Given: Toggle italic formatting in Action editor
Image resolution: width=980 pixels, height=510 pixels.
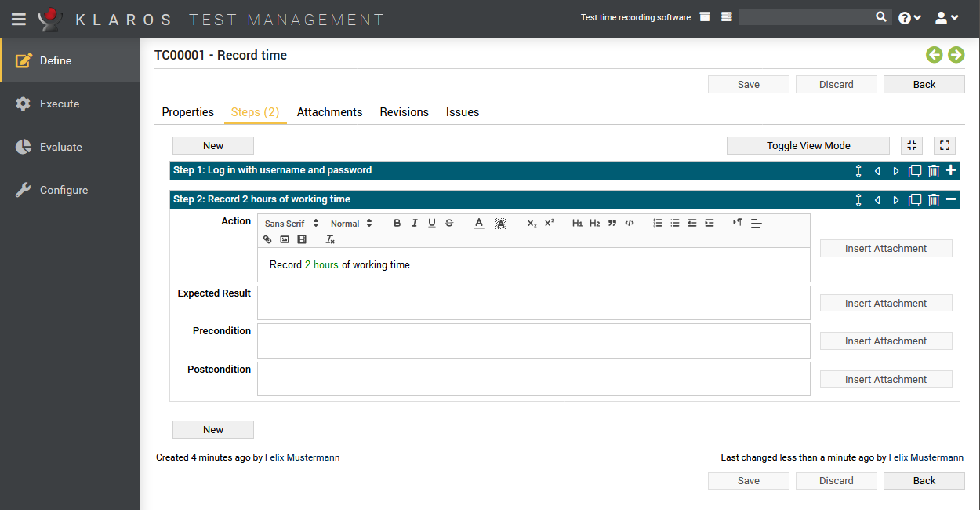Looking at the screenshot, I should click(415, 223).
